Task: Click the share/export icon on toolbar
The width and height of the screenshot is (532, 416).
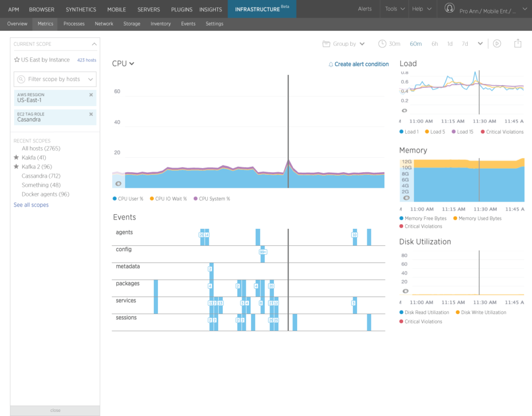Action: [x=517, y=44]
